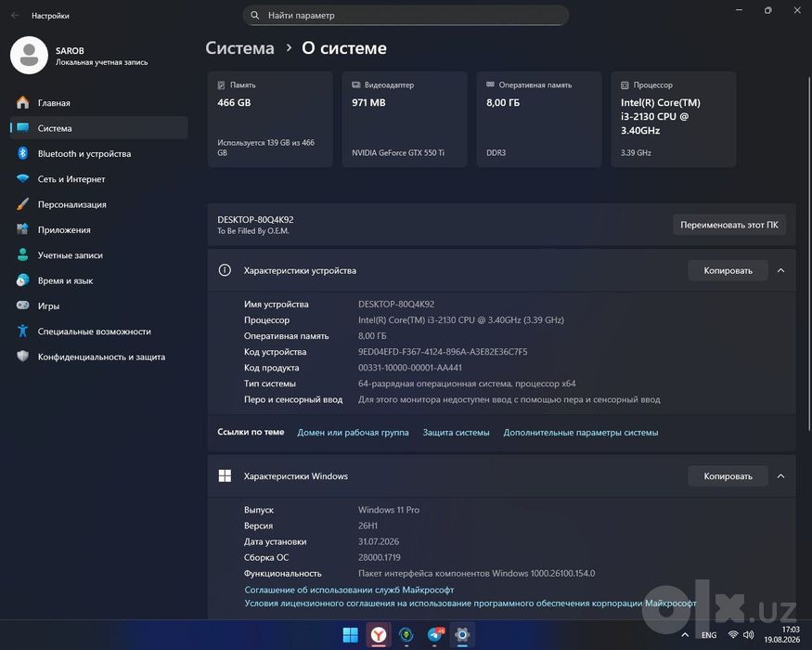Open Bluetooth и устройства settings
This screenshot has height=650, width=812.
pyautogui.click(x=98, y=153)
